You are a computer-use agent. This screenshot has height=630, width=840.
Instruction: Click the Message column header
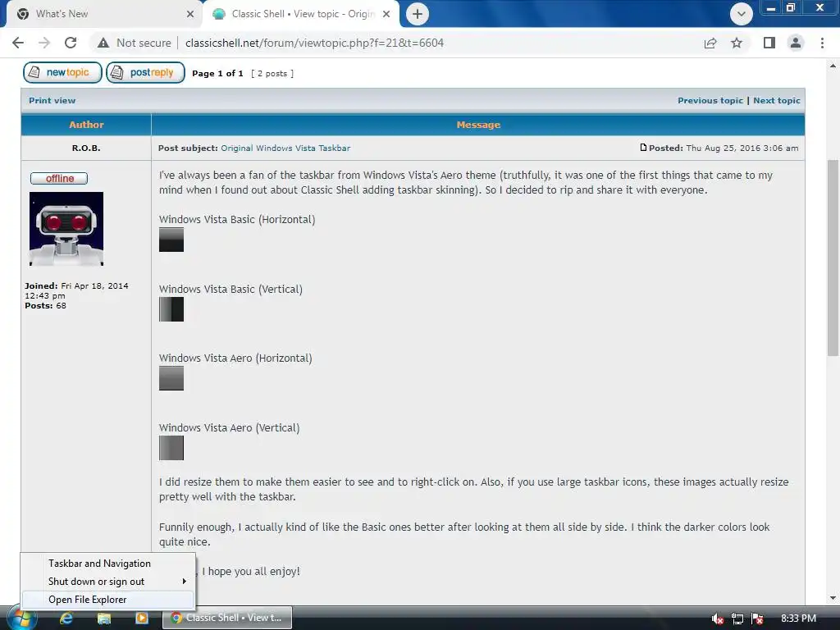pos(478,125)
